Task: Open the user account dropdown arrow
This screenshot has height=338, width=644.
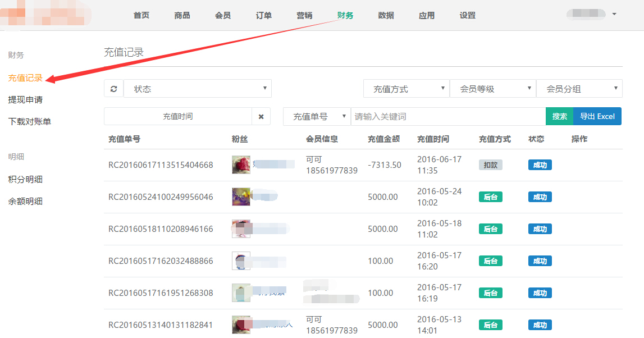Action: tap(614, 14)
